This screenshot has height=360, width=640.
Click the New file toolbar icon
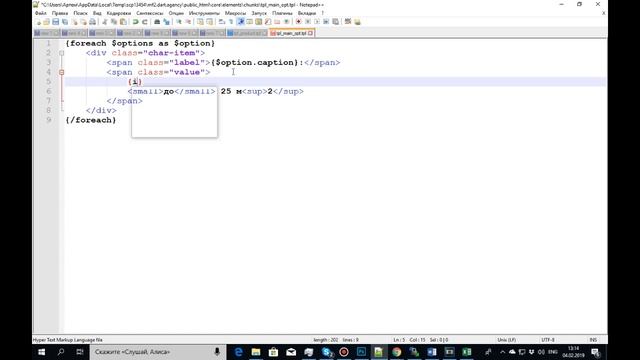tap(38, 22)
